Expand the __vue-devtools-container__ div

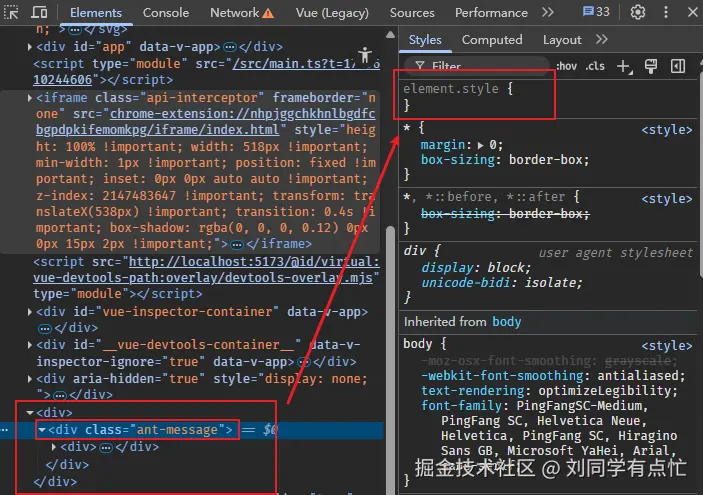(30, 345)
